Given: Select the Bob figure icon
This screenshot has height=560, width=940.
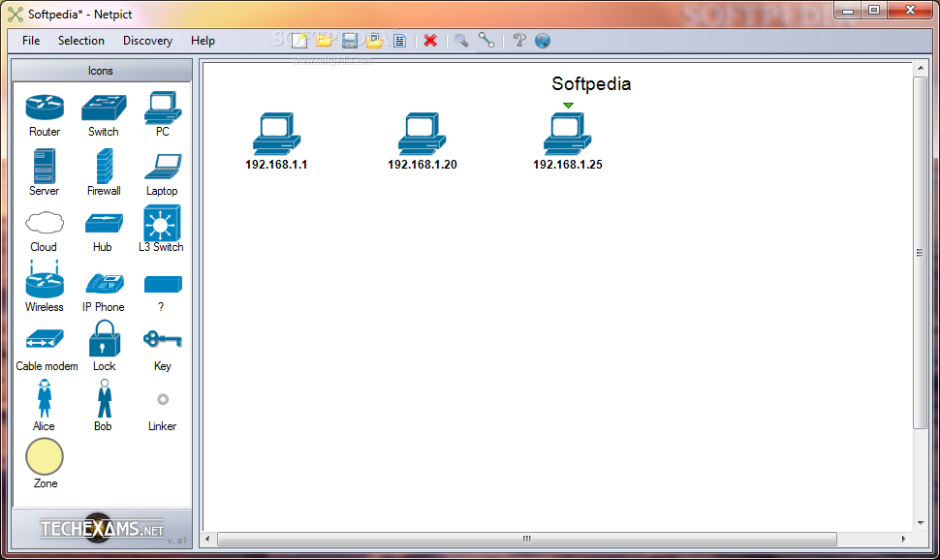Looking at the screenshot, I should (x=105, y=398).
